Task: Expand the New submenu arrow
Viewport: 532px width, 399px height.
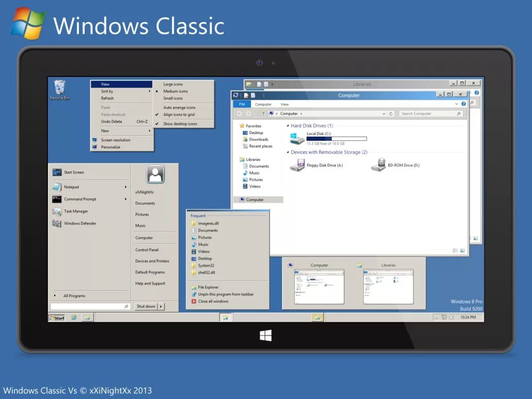Action: point(149,130)
